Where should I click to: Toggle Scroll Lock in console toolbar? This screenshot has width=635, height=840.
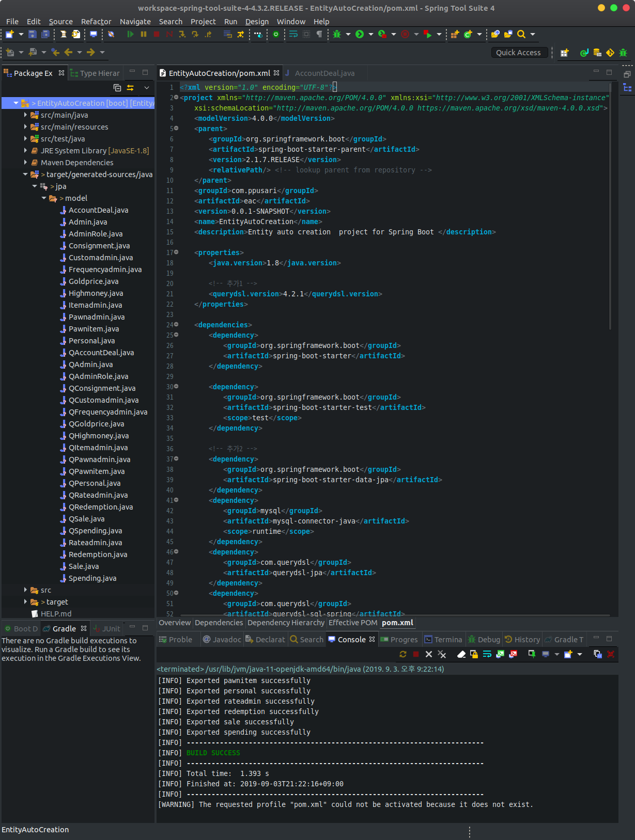pyautogui.click(x=474, y=654)
